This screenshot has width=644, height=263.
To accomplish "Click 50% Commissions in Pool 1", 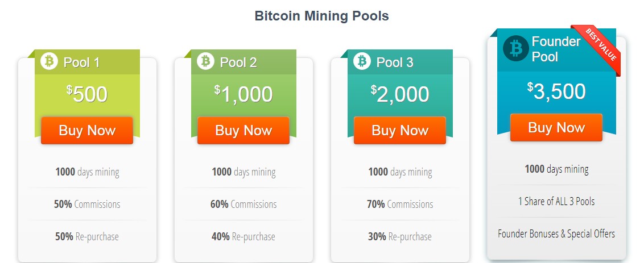I will 87,204.
